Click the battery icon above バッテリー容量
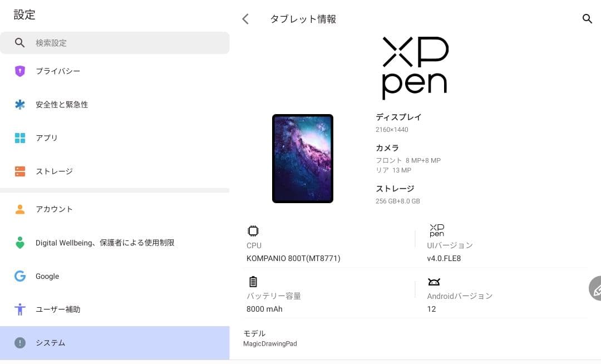The height and width of the screenshot is (364, 601). coord(253,281)
